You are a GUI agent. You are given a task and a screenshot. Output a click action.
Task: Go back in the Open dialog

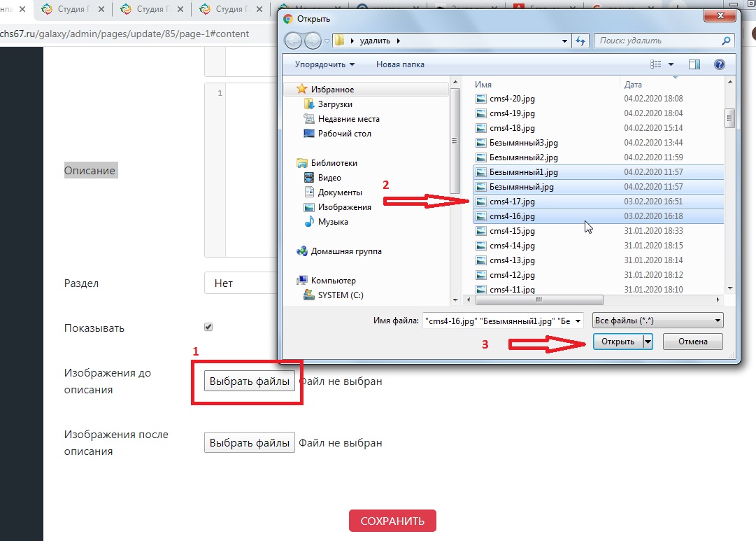(293, 41)
